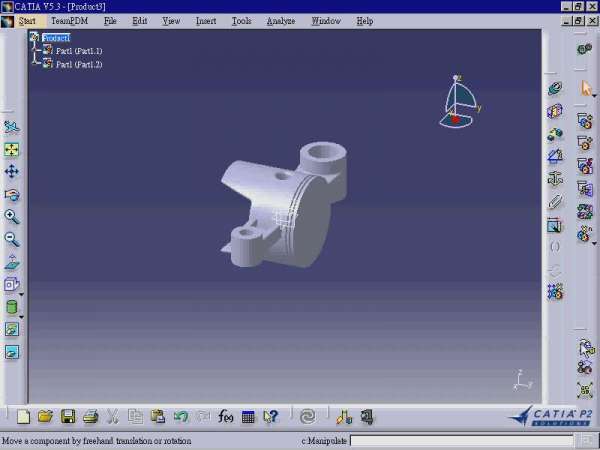600x450 pixels.
Task: Click the Print icon
Action: tap(91, 416)
